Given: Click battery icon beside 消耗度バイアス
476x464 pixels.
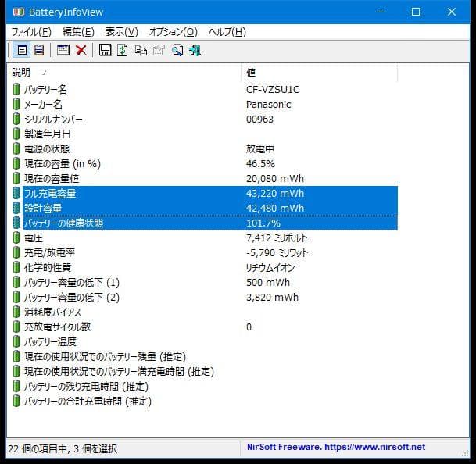Looking at the screenshot, I should point(16,312).
